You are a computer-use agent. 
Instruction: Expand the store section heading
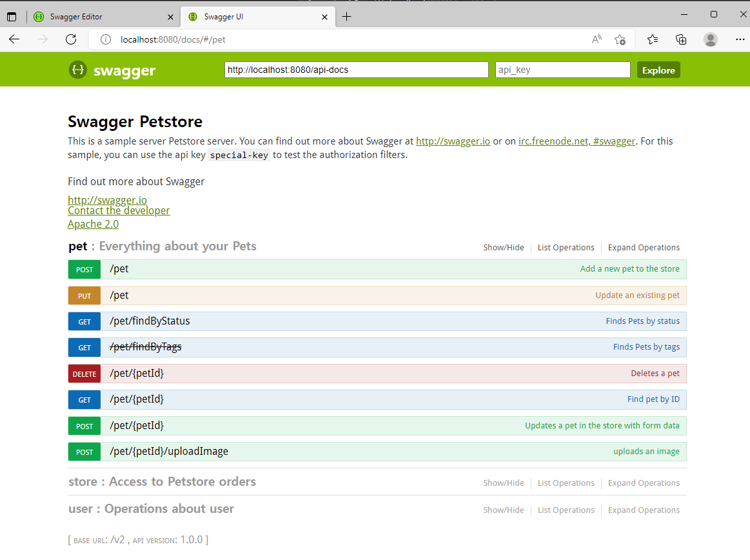coord(162,481)
